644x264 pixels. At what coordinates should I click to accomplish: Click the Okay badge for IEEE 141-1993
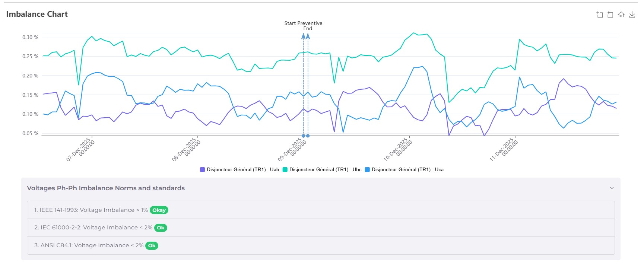click(x=159, y=210)
